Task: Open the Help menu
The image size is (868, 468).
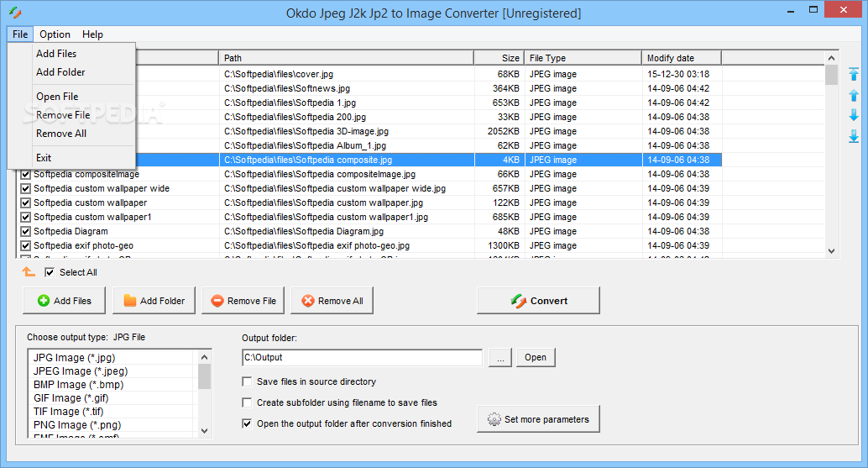Action: pyautogui.click(x=92, y=34)
